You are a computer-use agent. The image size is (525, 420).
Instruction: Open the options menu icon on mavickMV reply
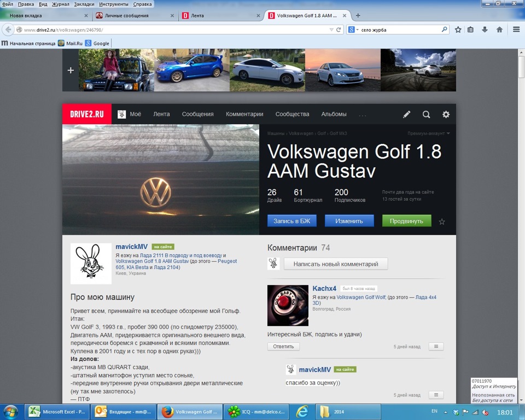436,395
